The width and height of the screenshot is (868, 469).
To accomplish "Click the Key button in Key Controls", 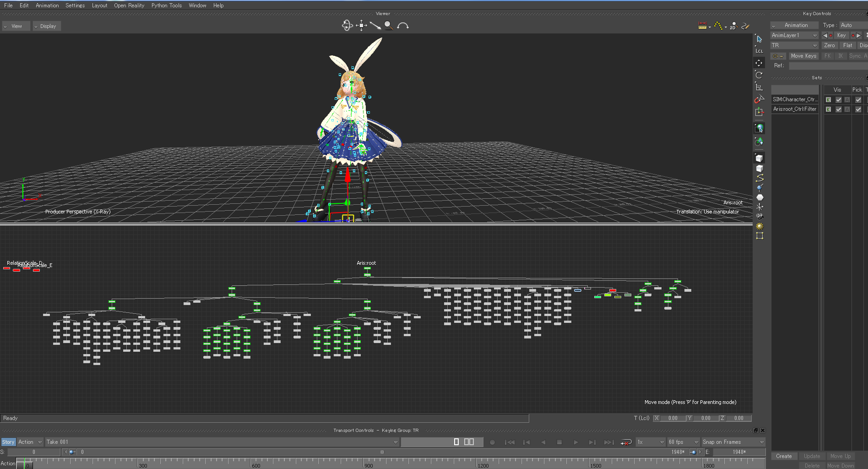I will 841,35.
